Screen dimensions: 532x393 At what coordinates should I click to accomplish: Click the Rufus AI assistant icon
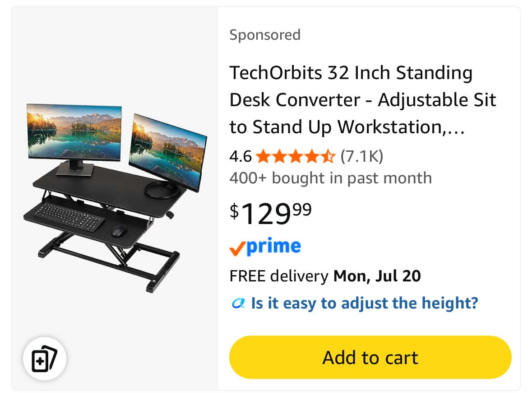click(x=238, y=303)
